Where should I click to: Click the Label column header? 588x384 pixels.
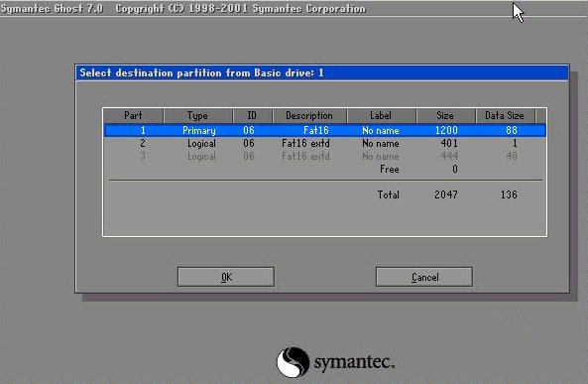pyautogui.click(x=381, y=116)
